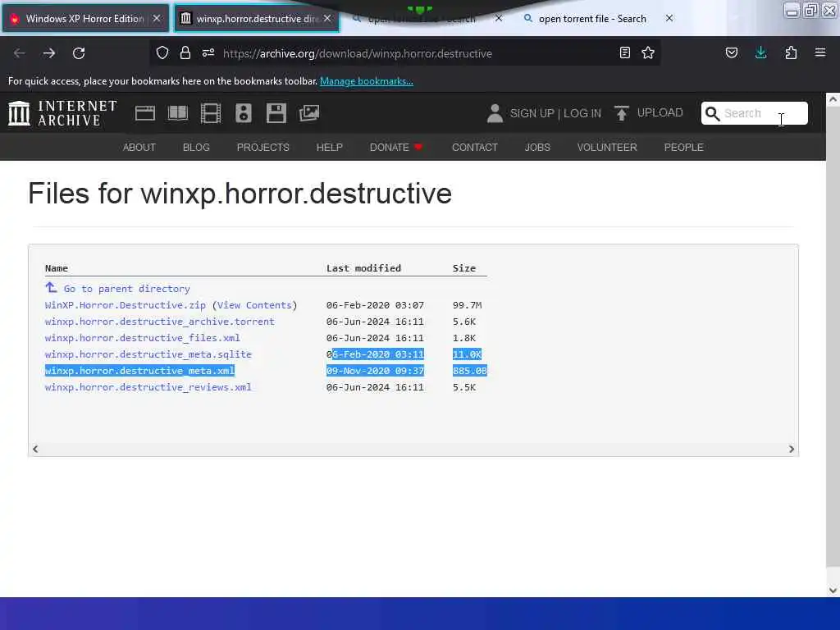Open View Contents of the zip

pos(254,305)
